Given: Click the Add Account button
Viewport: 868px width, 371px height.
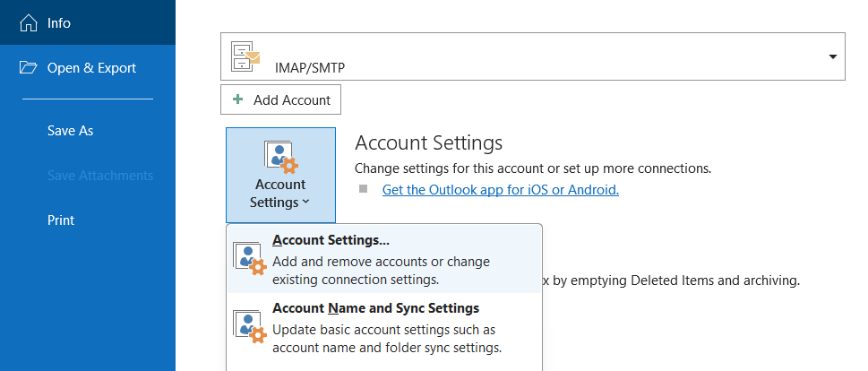Looking at the screenshot, I should coord(280,99).
